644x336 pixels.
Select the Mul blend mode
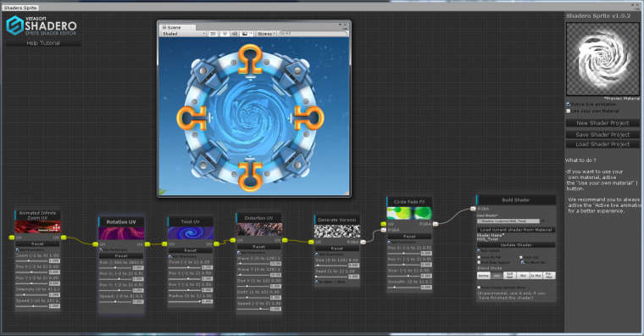[x=523, y=276]
